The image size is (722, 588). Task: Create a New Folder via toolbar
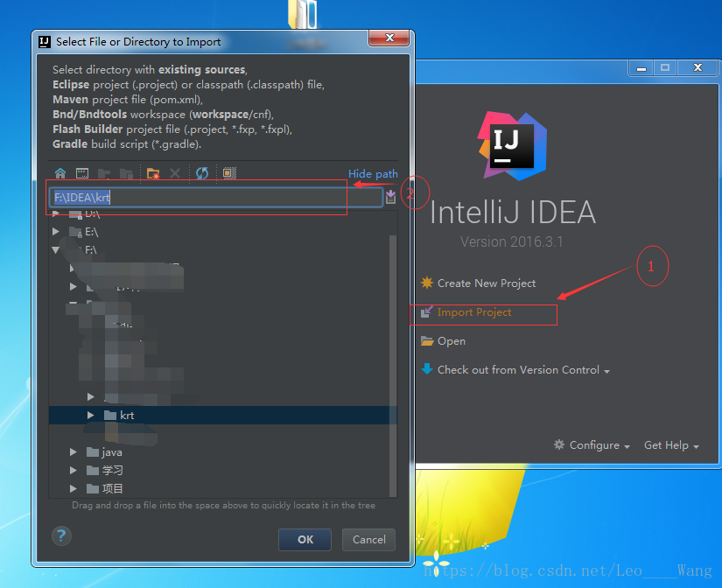153,173
